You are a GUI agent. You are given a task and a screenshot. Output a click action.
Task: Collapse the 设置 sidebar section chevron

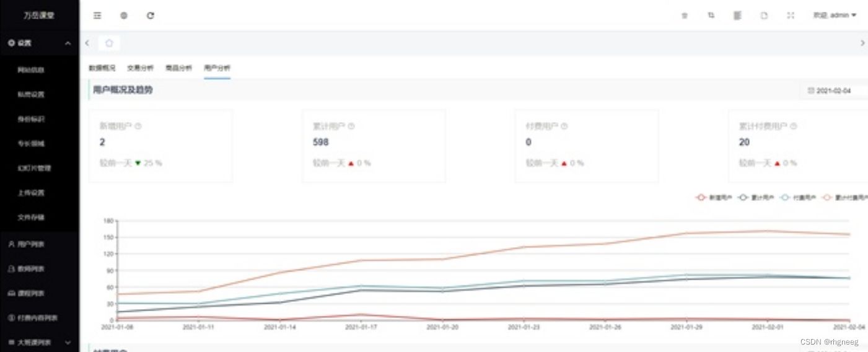pos(68,43)
